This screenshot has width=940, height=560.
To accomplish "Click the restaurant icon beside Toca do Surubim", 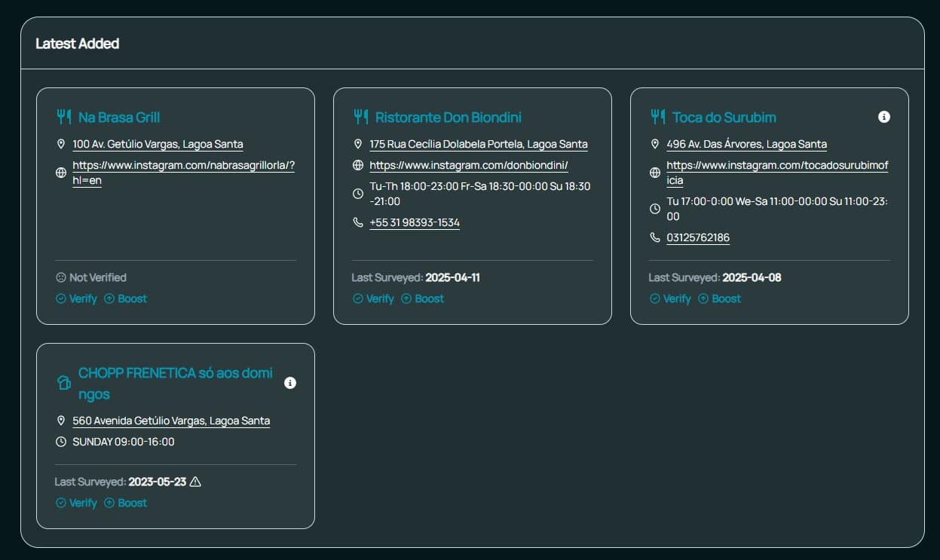I will (657, 117).
